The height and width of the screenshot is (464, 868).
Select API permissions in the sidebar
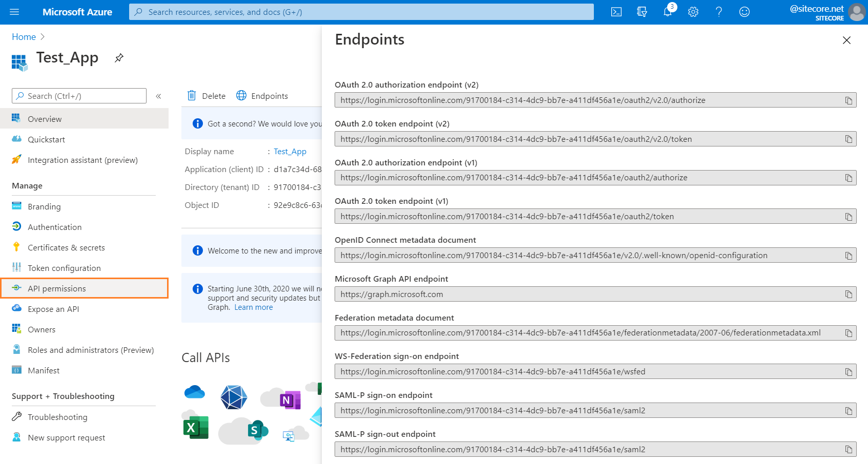pyautogui.click(x=84, y=288)
